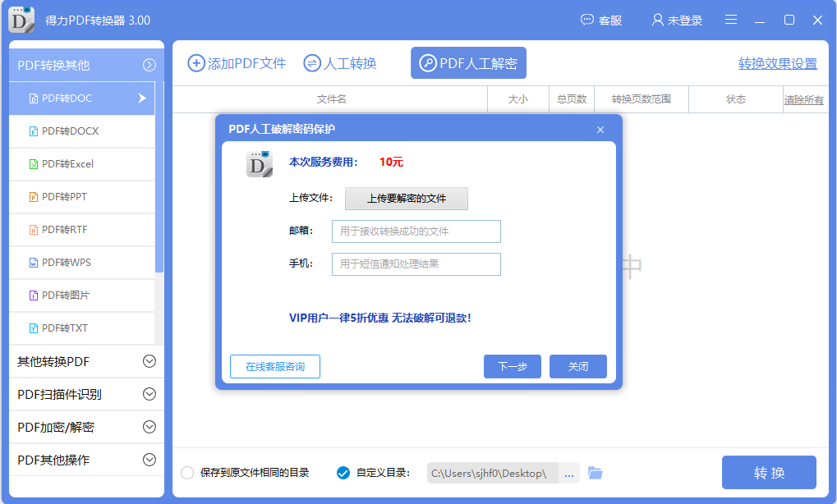Select PDF转RTF in the sidebar
The width and height of the screenshot is (837, 504).
(x=81, y=230)
